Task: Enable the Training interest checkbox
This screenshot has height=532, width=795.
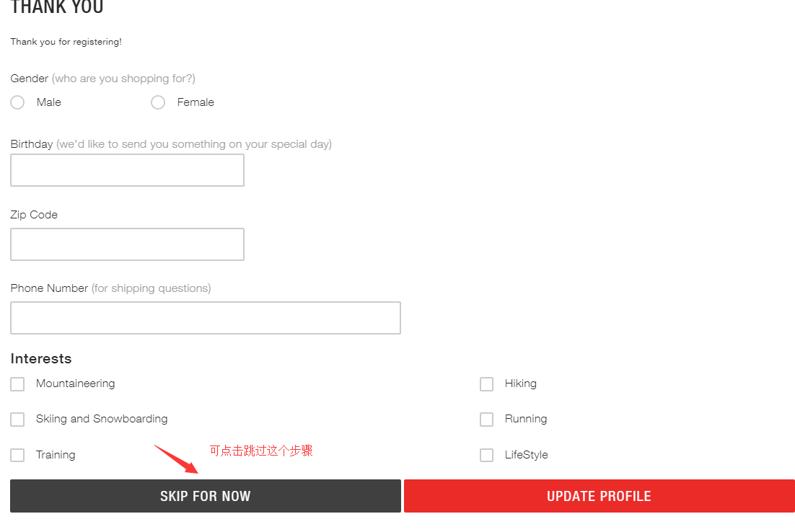Action: click(17, 455)
